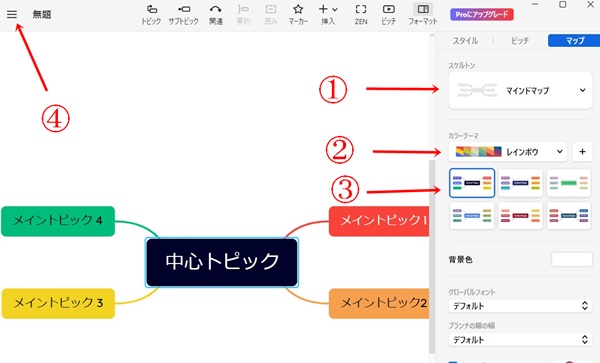
Task: Select the middle theme thumbnail in bottom row
Action: [x=520, y=216]
